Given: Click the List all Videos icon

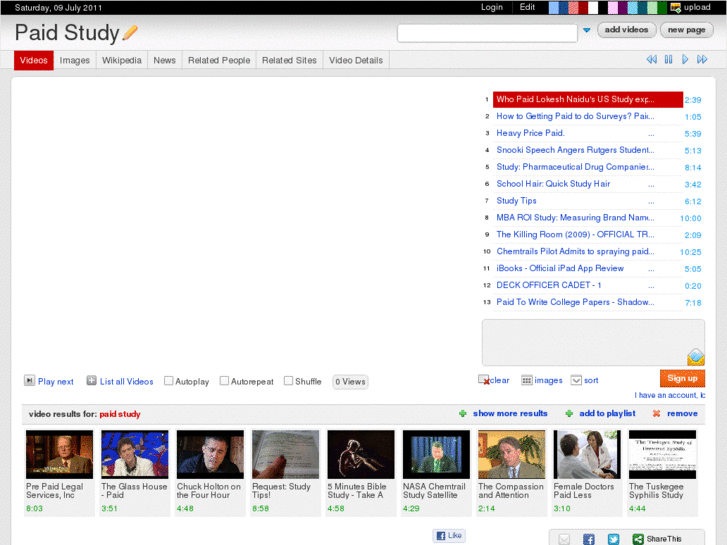Looking at the screenshot, I should [x=91, y=381].
